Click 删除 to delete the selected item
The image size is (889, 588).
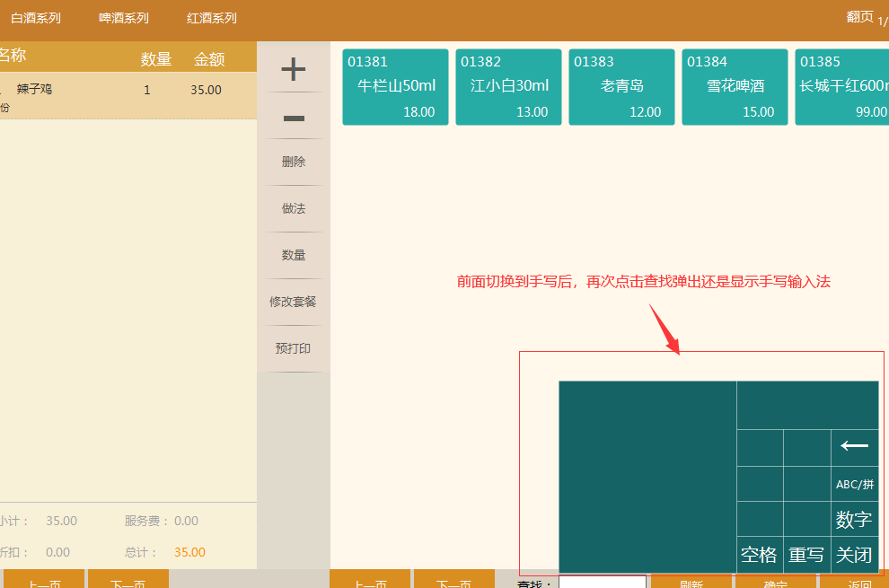[x=293, y=162]
